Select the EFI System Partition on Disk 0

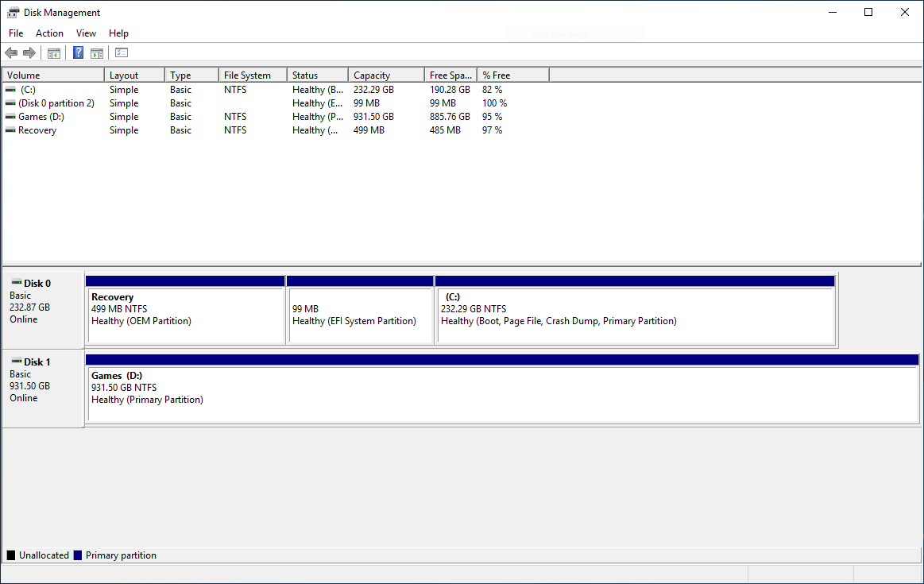click(361, 310)
